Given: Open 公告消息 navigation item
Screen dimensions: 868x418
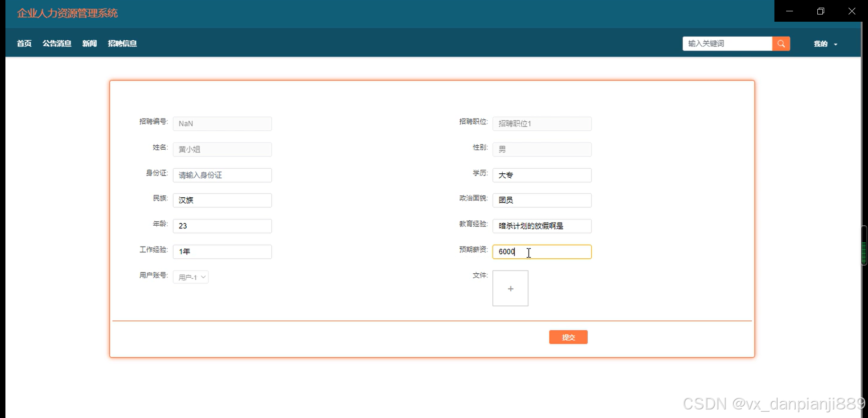Looking at the screenshot, I should coord(57,43).
